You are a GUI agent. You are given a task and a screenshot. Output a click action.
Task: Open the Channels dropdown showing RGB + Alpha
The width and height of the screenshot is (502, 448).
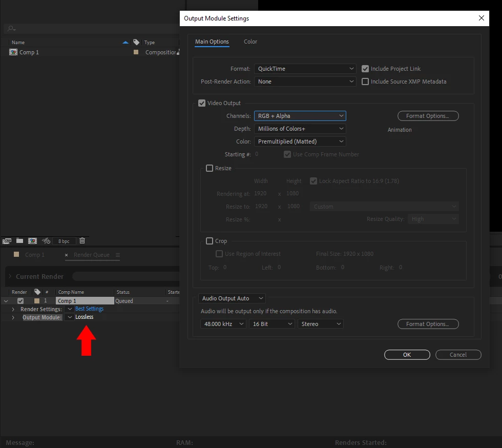coord(300,116)
